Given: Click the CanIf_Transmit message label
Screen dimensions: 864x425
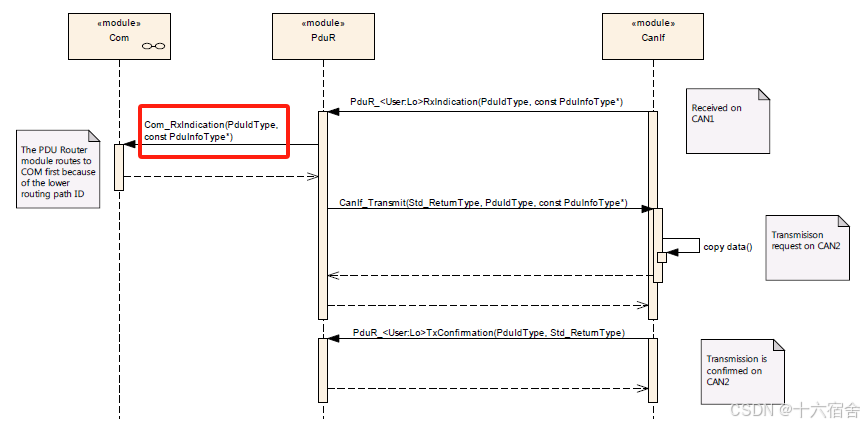Looking at the screenshot, I should (x=483, y=203).
